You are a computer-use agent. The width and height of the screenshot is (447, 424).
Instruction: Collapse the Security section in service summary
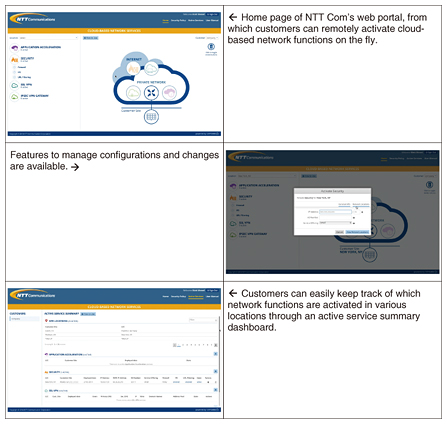215,371
